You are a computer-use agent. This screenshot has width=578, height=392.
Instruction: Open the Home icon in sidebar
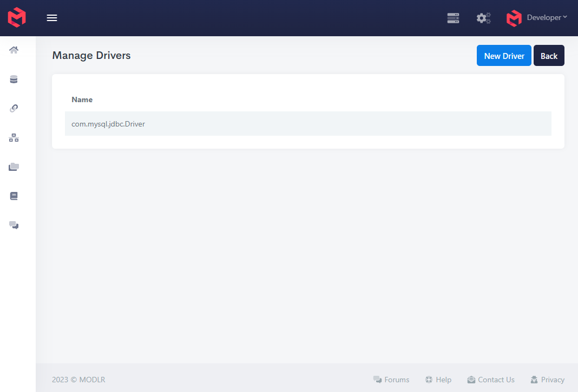13,50
